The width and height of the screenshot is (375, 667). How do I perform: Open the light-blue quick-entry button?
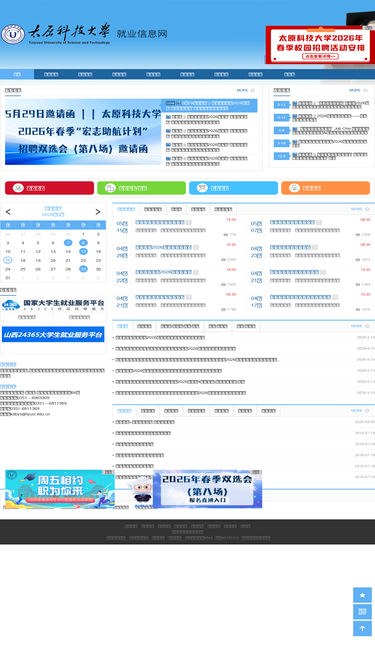[x=233, y=188]
